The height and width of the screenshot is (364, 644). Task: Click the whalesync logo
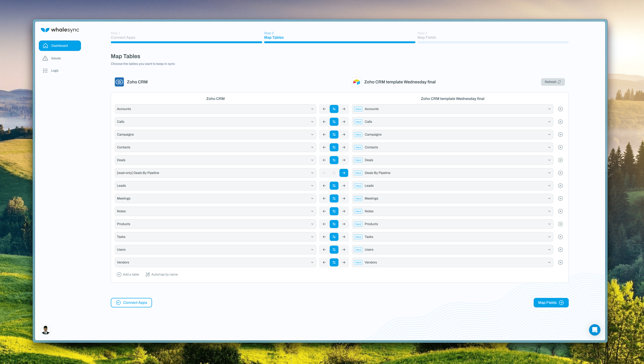pyautogui.click(x=60, y=30)
